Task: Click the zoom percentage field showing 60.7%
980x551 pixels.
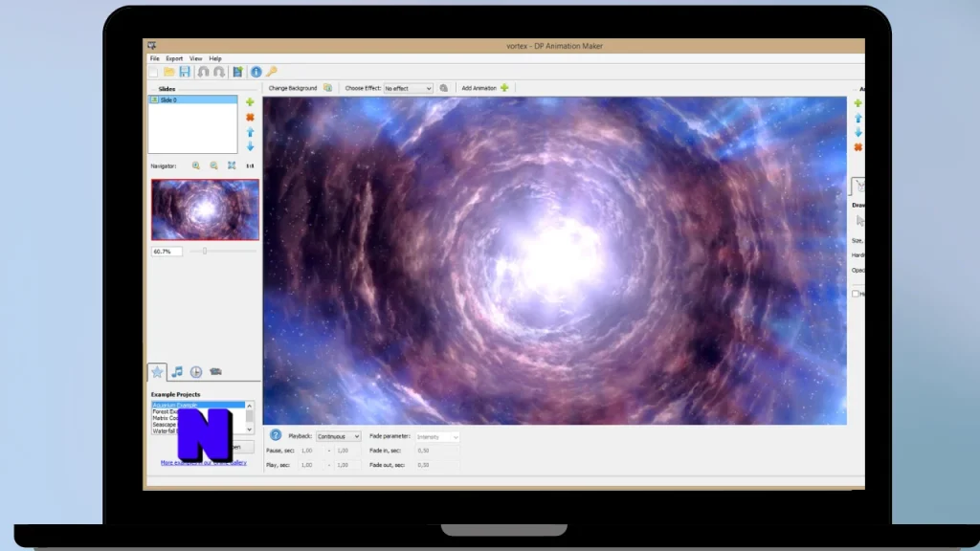Action: [x=167, y=252]
